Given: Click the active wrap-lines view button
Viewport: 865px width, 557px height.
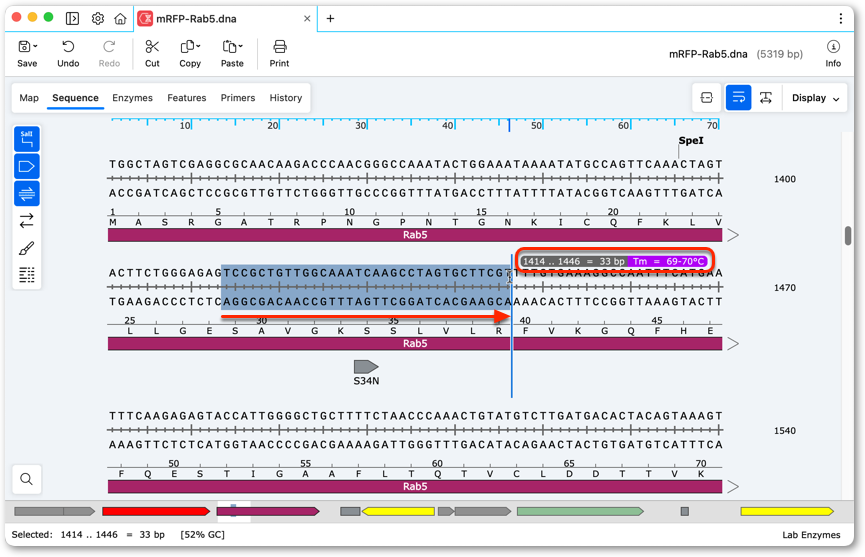Looking at the screenshot, I should point(738,98).
